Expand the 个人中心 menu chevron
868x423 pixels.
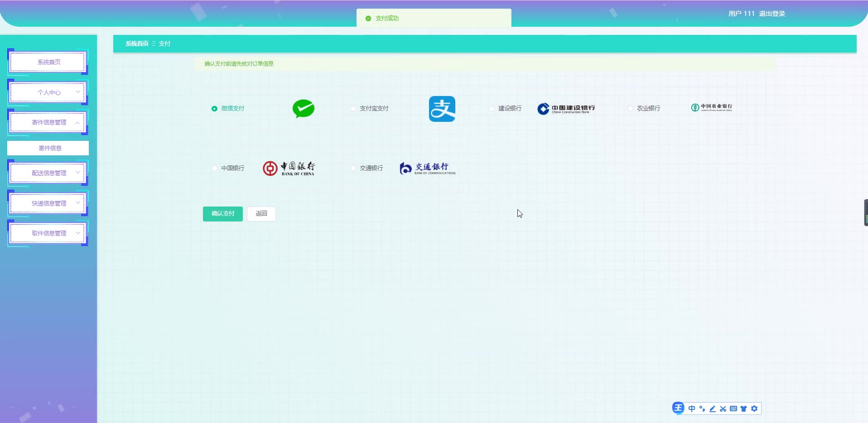click(x=77, y=92)
